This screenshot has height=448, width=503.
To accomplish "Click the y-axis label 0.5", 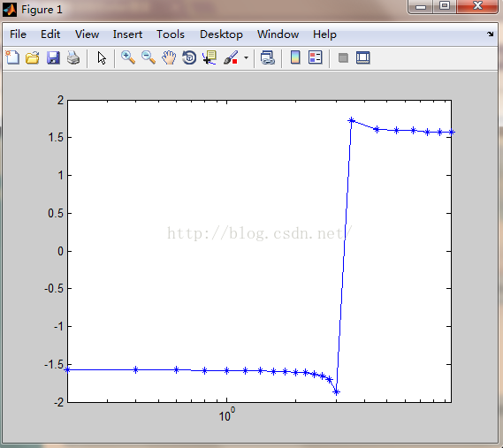I will point(56,213).
